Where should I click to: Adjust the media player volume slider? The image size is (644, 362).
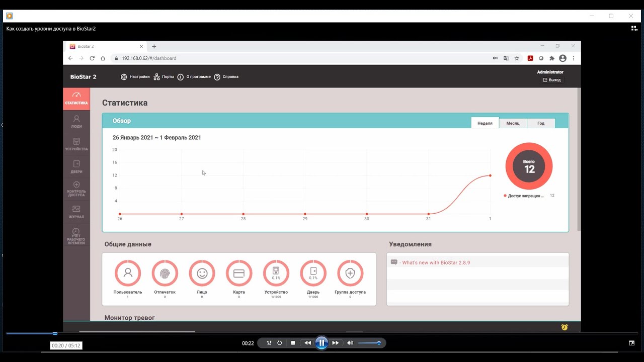point(369,343)
